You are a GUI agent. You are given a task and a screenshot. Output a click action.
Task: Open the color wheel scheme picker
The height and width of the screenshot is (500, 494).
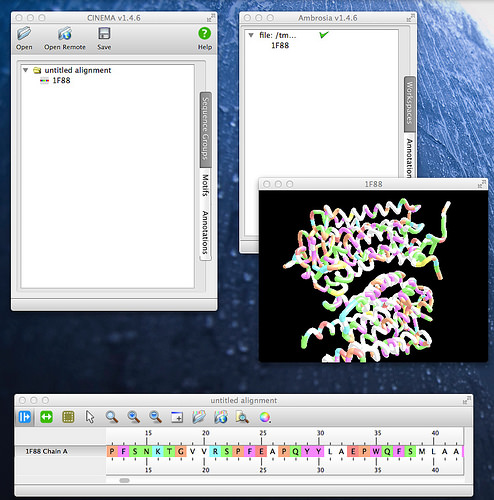click(265, 417)
